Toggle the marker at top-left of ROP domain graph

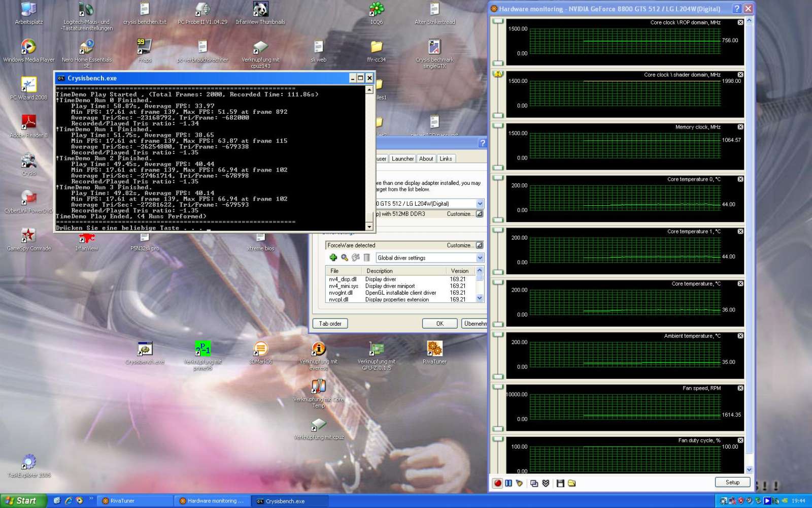click(498, 21)
